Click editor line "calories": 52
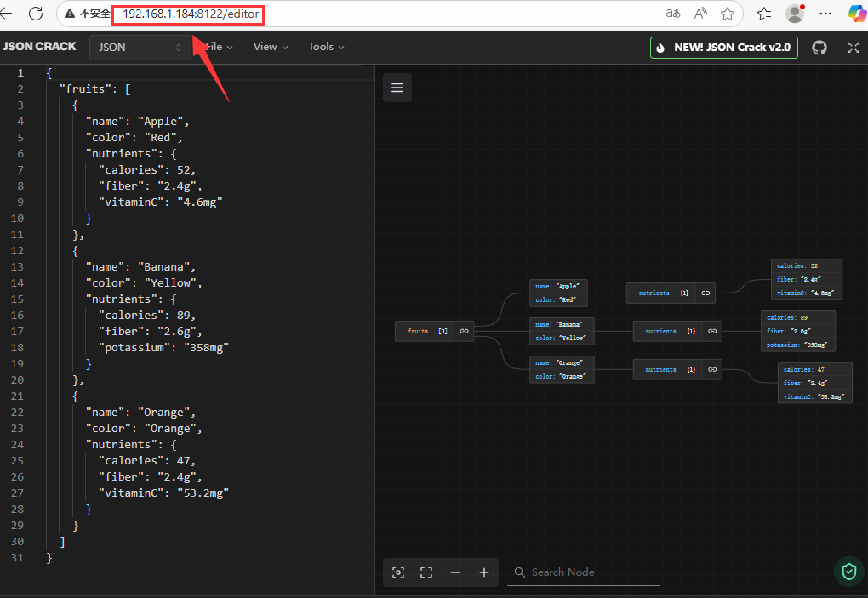Image resolution: width=868 pixels, height=598 pixels. coord(147,170)
